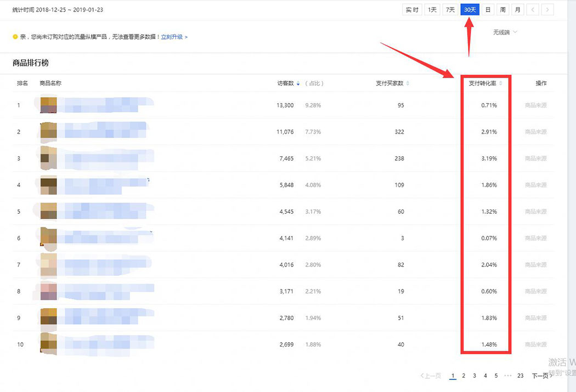The width and height of the screenshot is (576, 392).
Task: Select the 9.28% share value
Action: (x=313, y=105)
